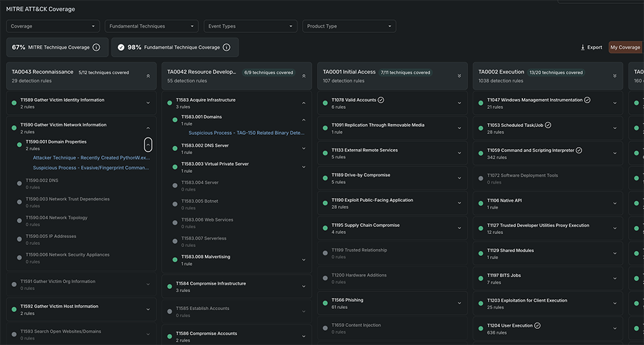Collapse T1583.001 Domains sub-technique
The width and height of the screenshot is (644, 345).
(304, 120)
